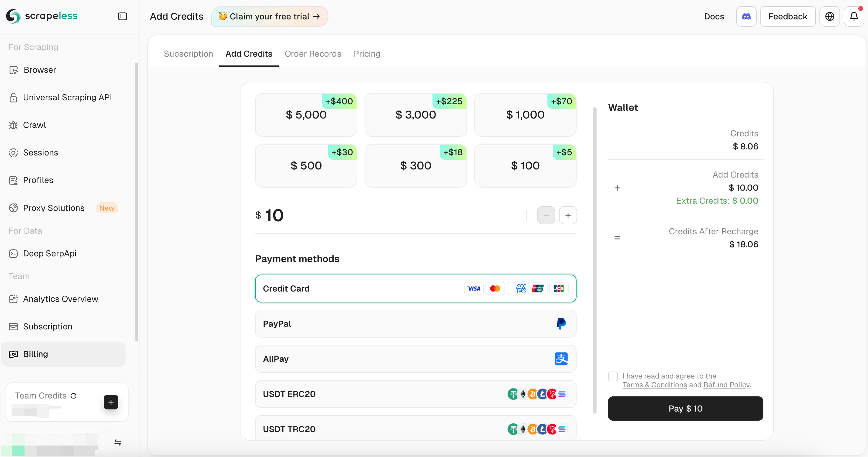
Task: Open Proxy Solutions in sidebar
Action: pos(54,208)
